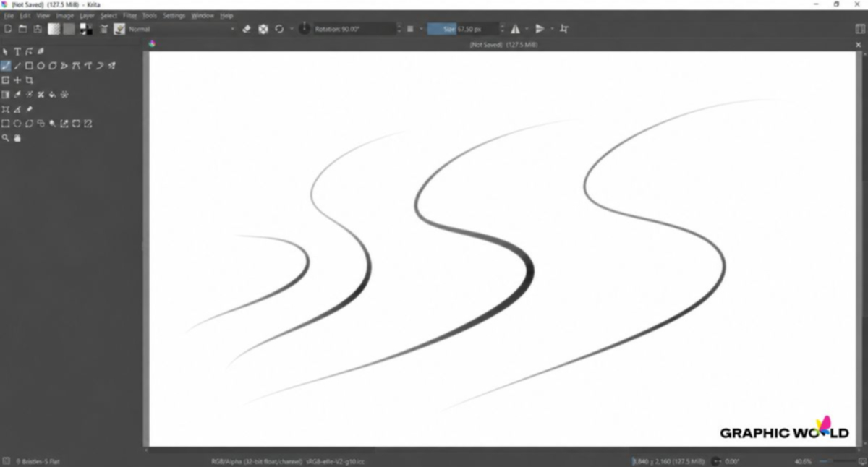This screenshot has height=467, width=868.
Task: Open the Settings menu
Action: [x=174, y=15]
